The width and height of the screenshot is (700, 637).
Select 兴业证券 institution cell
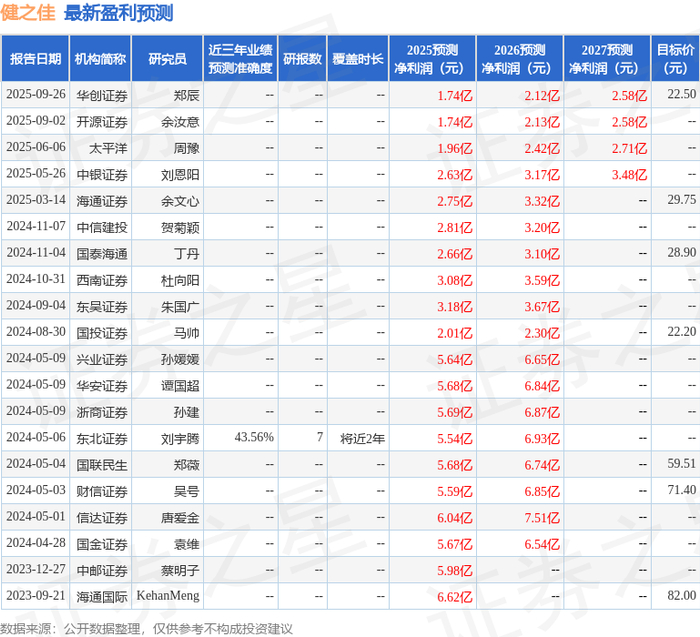coord(102,359)
